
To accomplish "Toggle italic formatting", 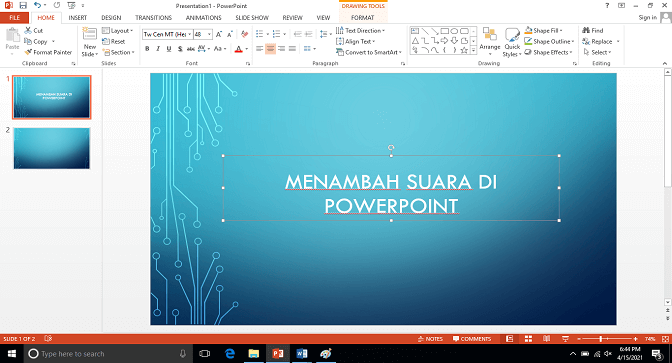I will pyautogui.click(x=158, y=49).
